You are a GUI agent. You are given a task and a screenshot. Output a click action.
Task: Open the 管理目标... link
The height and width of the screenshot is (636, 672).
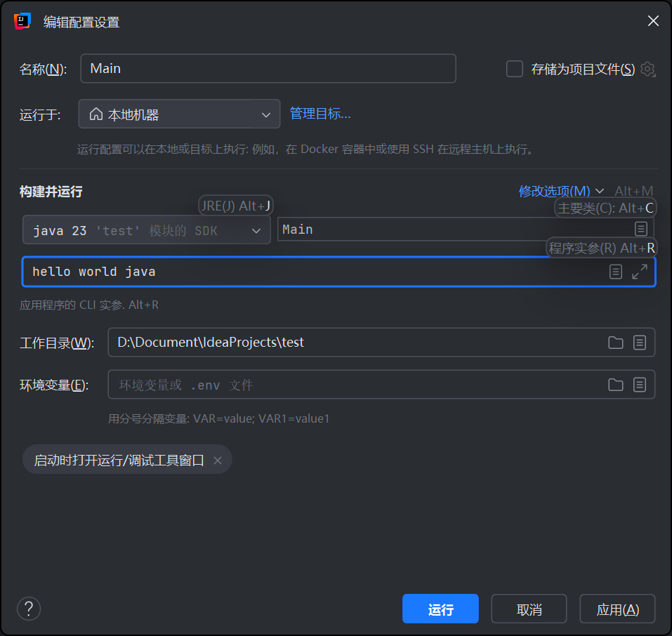pyautogui.click(x=320, y=114)
